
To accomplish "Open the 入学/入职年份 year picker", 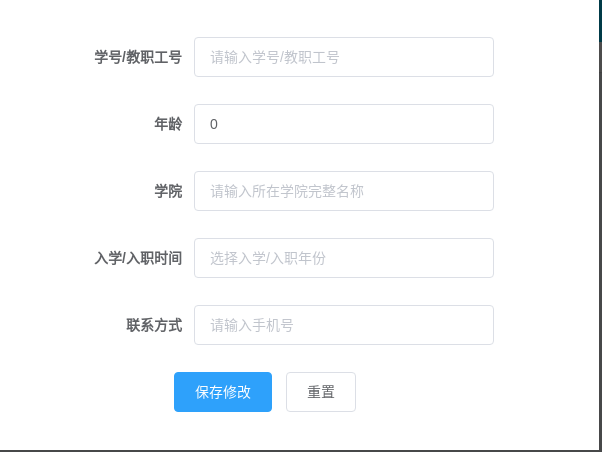I will 343,258.
